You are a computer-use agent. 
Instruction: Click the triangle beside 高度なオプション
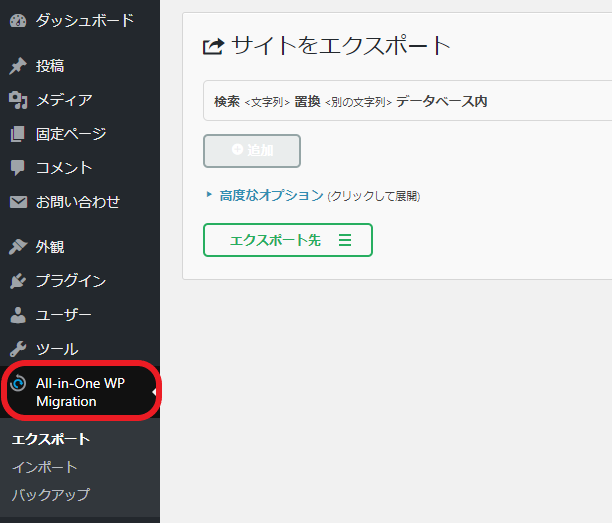[x=209, y=194]
